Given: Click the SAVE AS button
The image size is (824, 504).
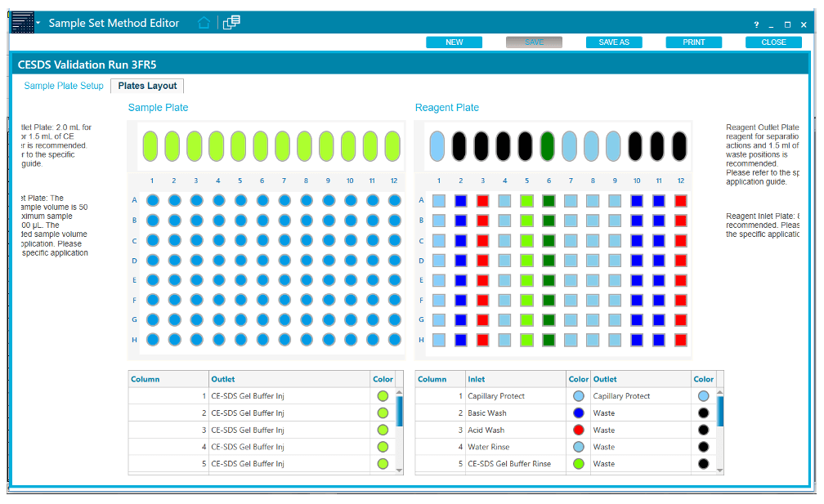Looking at the screenshot, I should click(x=614, y=42).
